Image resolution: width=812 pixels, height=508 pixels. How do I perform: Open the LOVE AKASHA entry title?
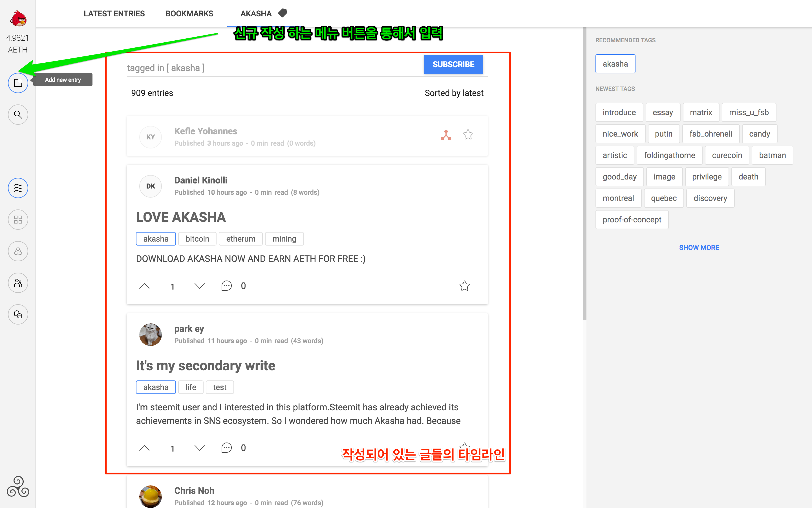click(x=181, y=217)
